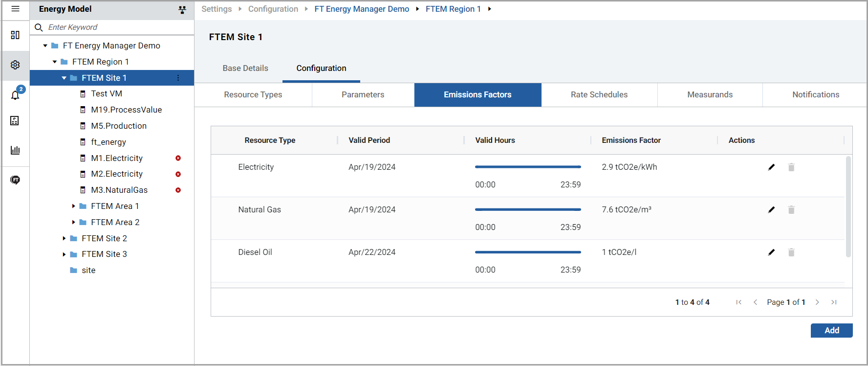Collapse the FT Energy Manager Demo node
The width and height of the screenshot is (868, 366).
(x=45, y=46)
